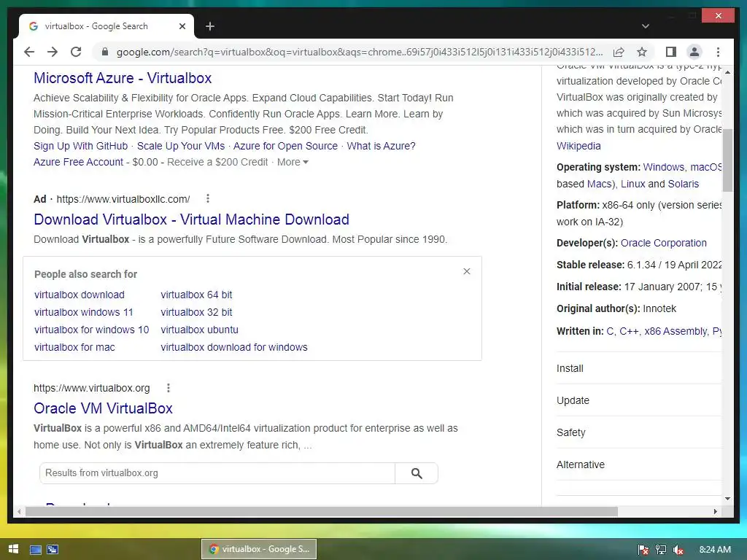This screenshot has width=747, height=560.
Task: Dismiss the People also search for box
Action: pyautogui.click(x=467, y=271)
